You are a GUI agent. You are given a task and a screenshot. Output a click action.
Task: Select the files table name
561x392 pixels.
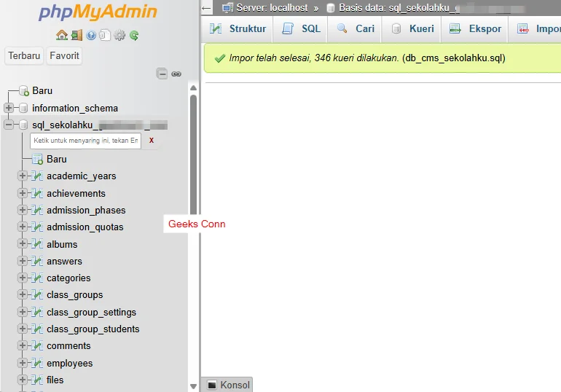click(x=55, y=380)
